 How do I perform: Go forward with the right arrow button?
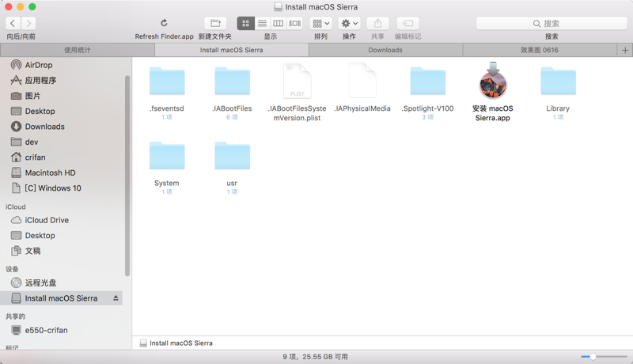coord(28,24)
